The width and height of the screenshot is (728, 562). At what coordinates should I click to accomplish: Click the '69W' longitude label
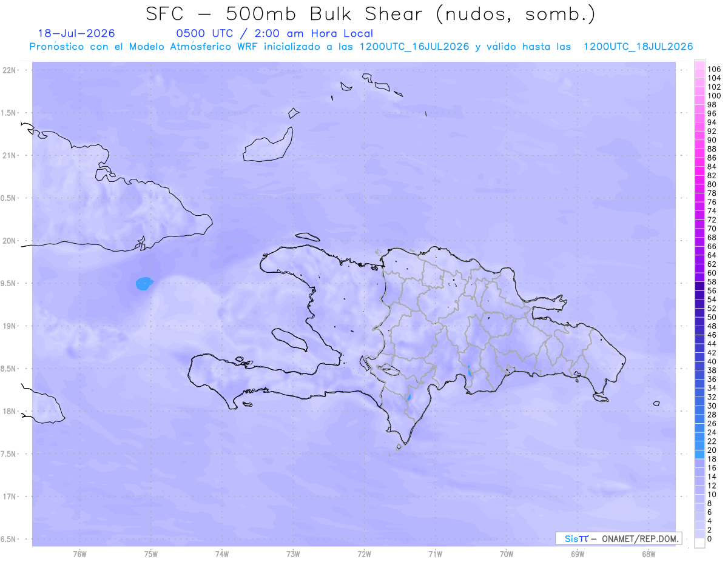tap(578, 554)
